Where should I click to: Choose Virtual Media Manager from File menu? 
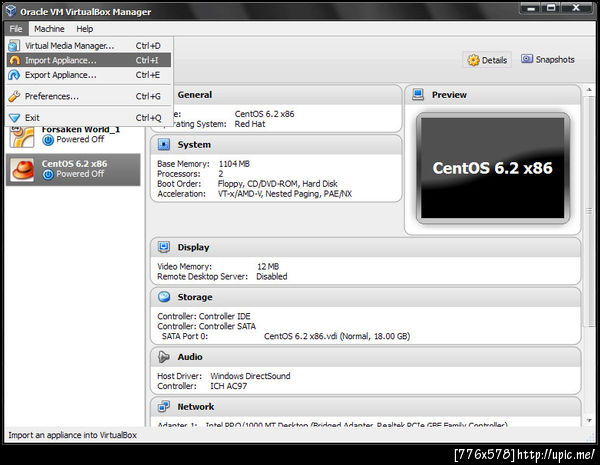pos(89,46)
